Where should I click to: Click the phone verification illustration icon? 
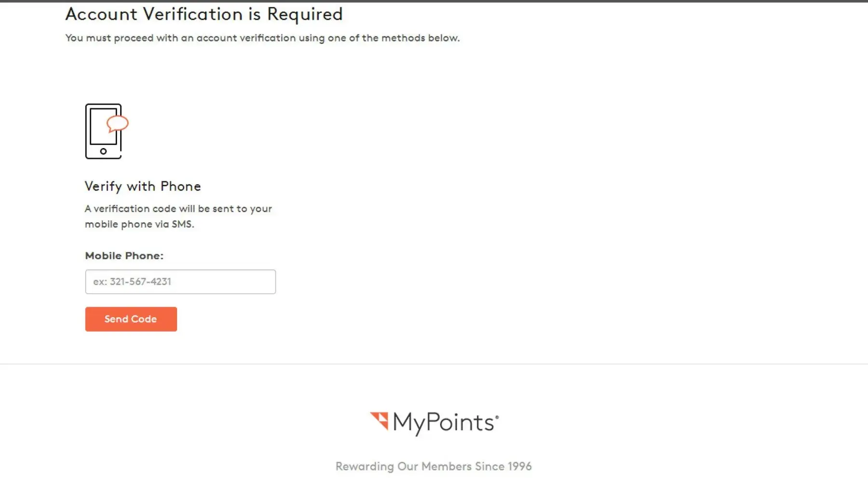pyautogui.click(x=106, y=131)
